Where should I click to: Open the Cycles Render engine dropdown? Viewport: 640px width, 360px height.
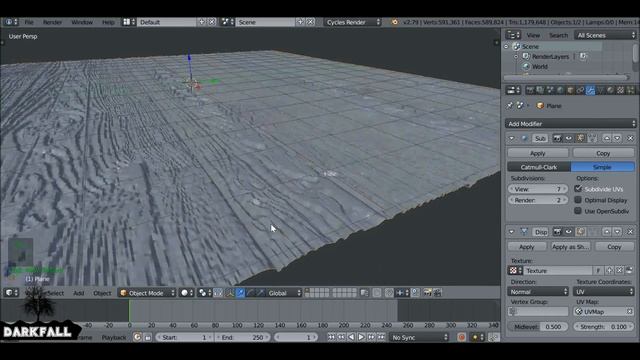(x=353, y=22)
